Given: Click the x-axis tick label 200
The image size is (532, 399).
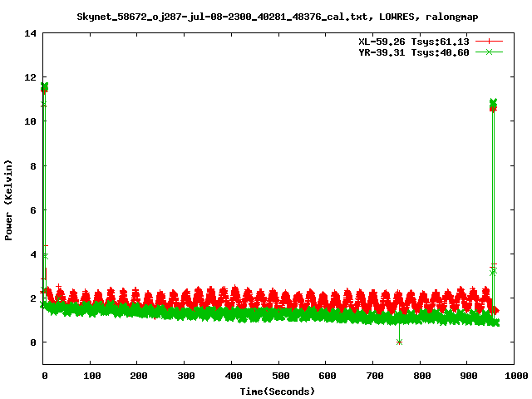Looking at the screenshot, I should point(139,376).
